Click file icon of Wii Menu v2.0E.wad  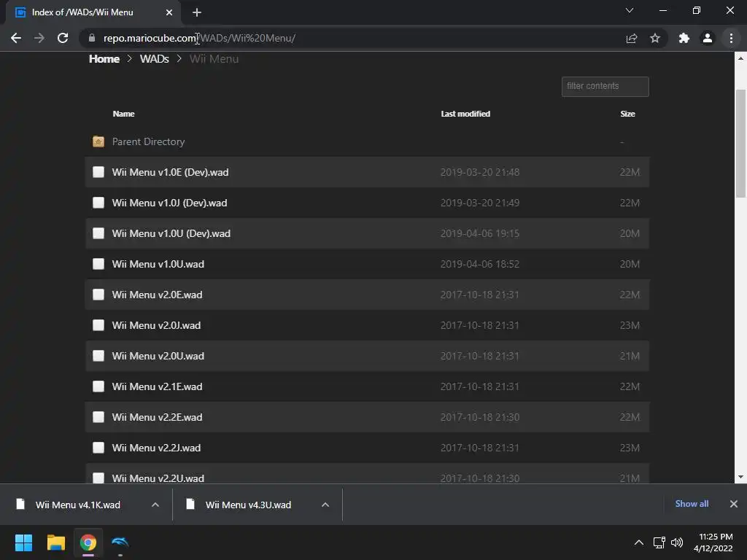(98, 295)
